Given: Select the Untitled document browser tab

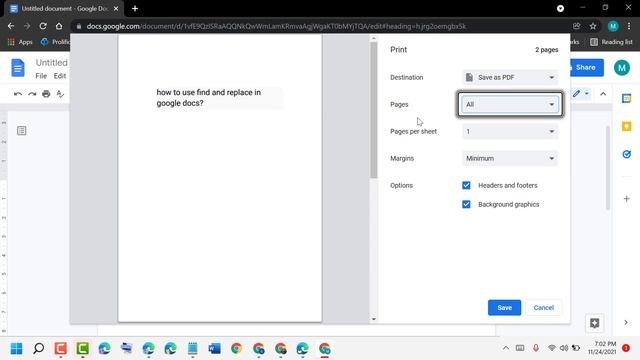Looking at the screenshot, I should point(64,9).
